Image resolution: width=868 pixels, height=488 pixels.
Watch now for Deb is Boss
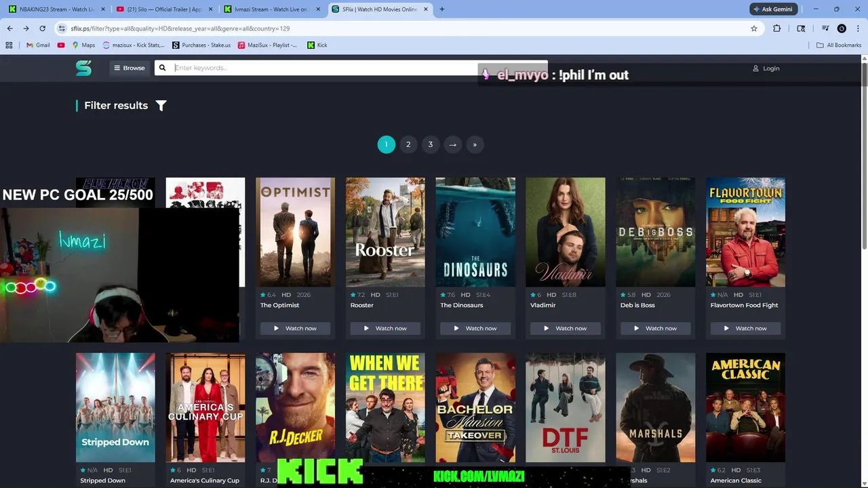click(x=655, y=328)
